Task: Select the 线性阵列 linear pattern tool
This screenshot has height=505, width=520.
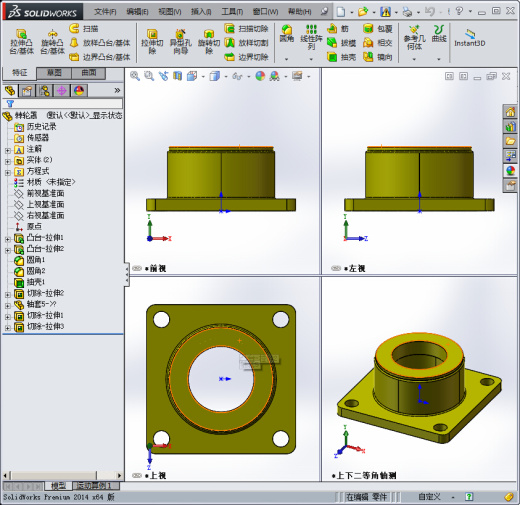Action: 311,38
